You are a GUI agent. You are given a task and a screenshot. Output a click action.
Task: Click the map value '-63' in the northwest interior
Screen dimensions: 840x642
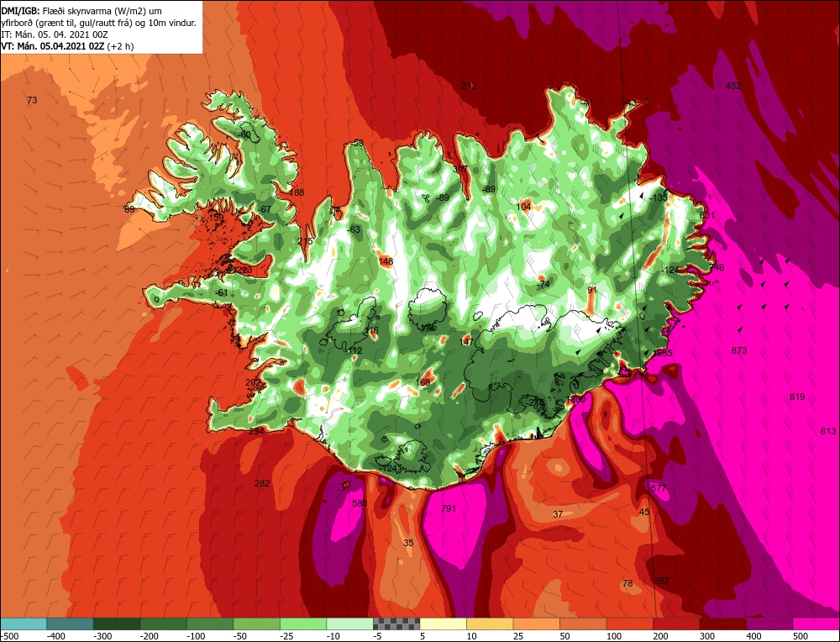click(x=354, y=230)
